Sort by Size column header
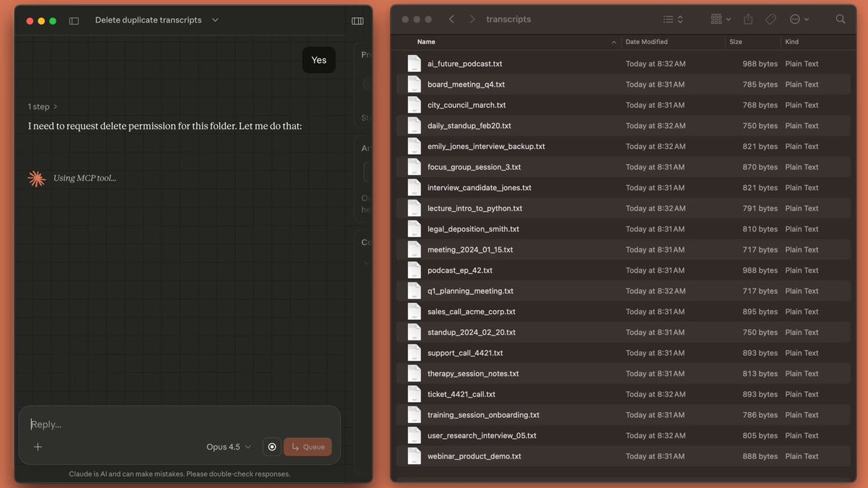This screenshot has height=488, width=868. [x=736, y=42]
